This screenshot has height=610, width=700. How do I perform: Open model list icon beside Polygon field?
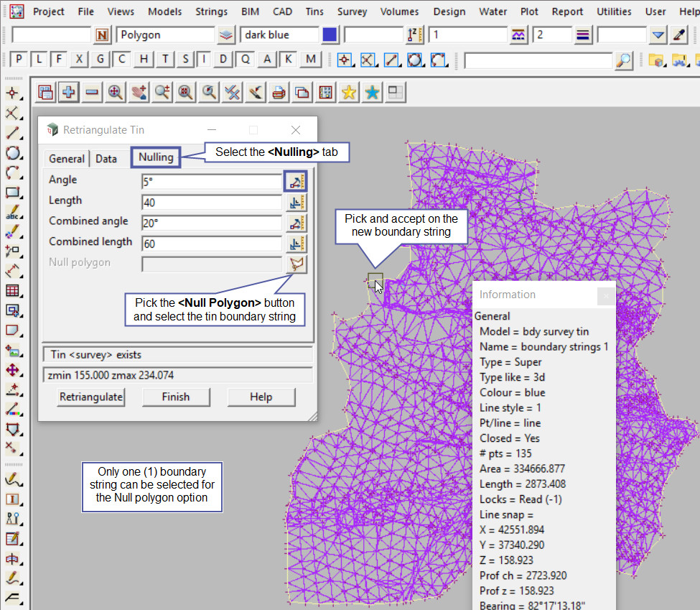226,35
